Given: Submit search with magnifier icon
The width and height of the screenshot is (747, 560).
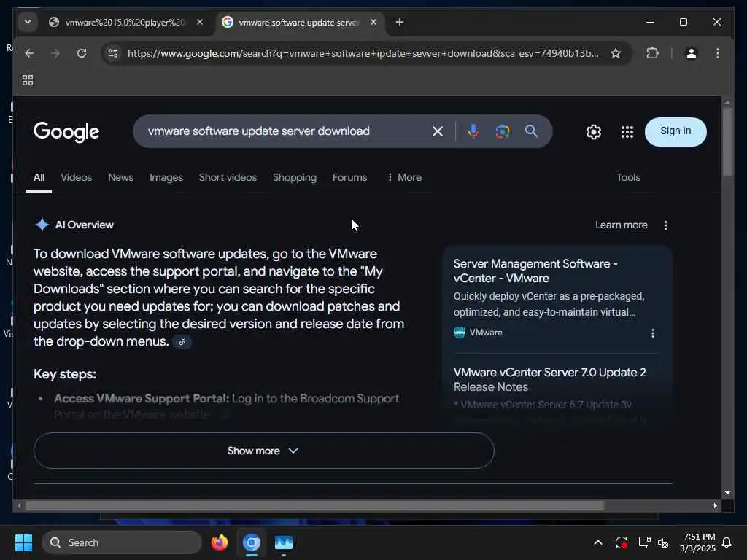Looking at the screenshot, I should [531, 131].
